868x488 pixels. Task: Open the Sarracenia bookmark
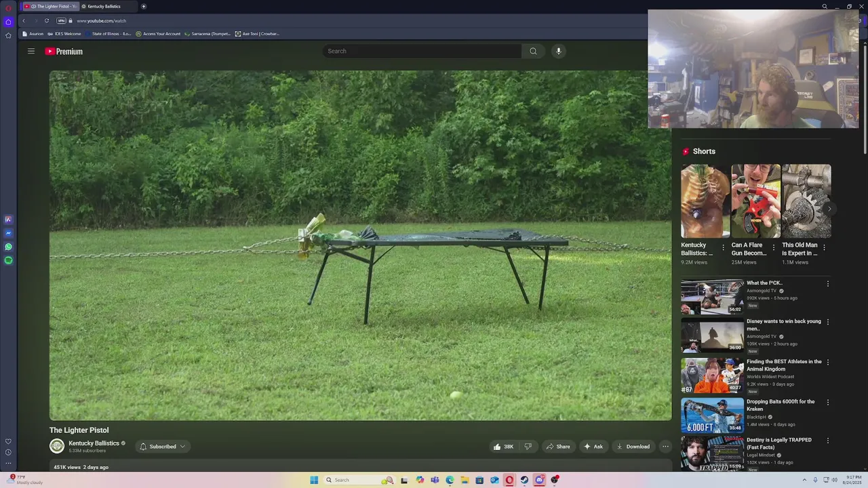click(x=208, y=34)
